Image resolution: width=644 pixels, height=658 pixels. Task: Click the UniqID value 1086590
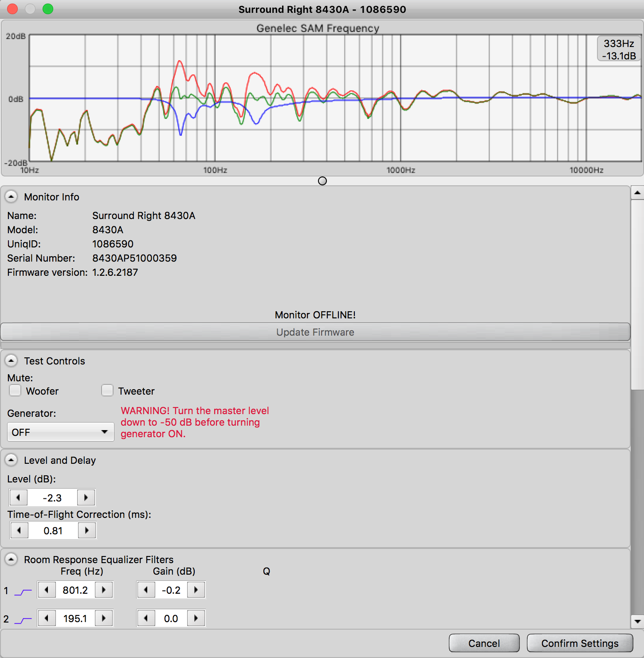coord(113,244)
